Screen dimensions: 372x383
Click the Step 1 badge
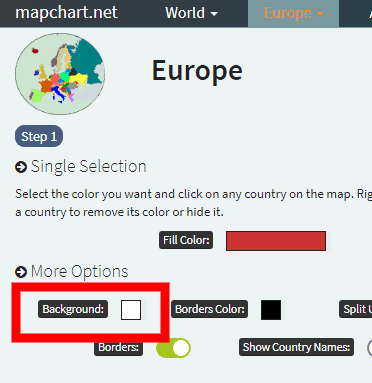[39, 136]
